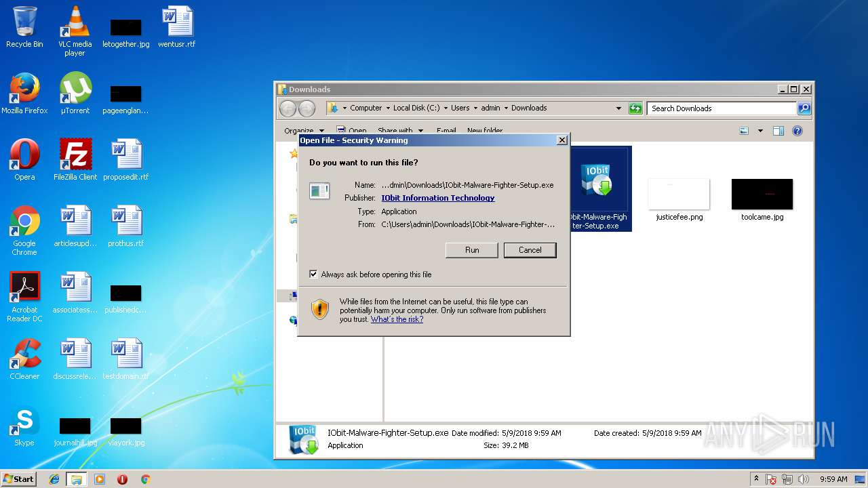The image size is (868, 488).
Task: Click the Search Downloads field
Action: tap(722, 108)
